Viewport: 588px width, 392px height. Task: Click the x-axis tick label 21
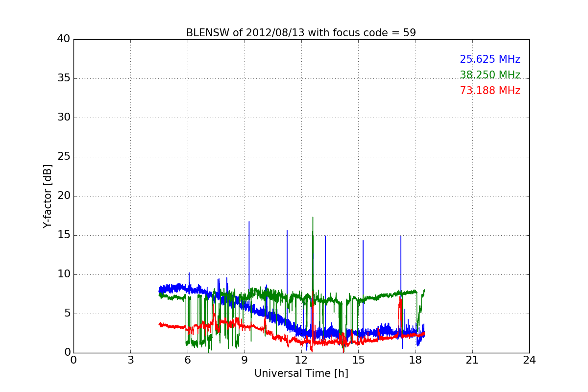(x=472, y=360)
